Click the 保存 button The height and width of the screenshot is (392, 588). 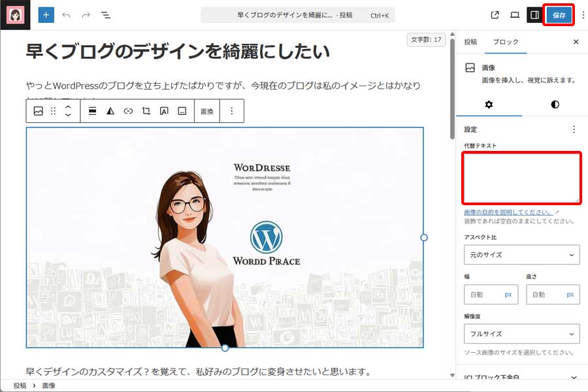click(x=559, y=14)
